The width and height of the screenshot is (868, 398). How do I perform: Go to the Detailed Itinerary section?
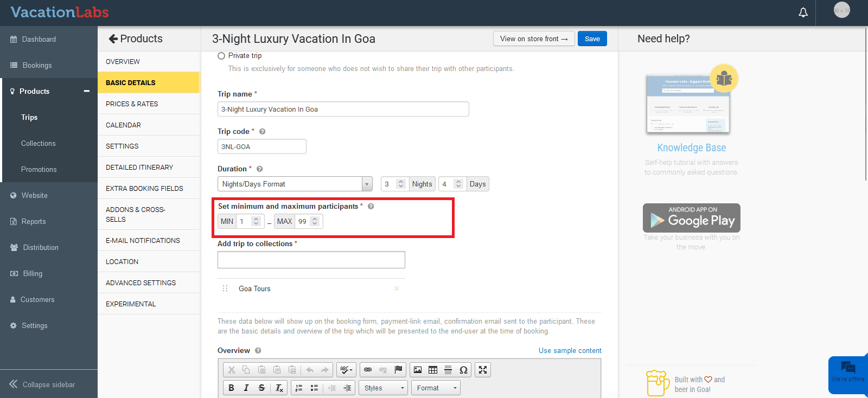click(139, 168)
